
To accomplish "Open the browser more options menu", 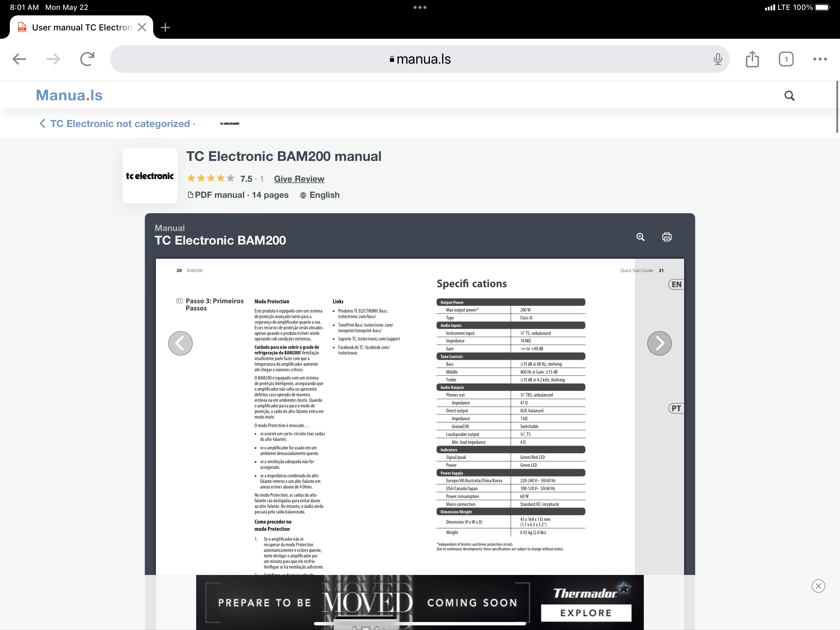I will click(820, 59).
